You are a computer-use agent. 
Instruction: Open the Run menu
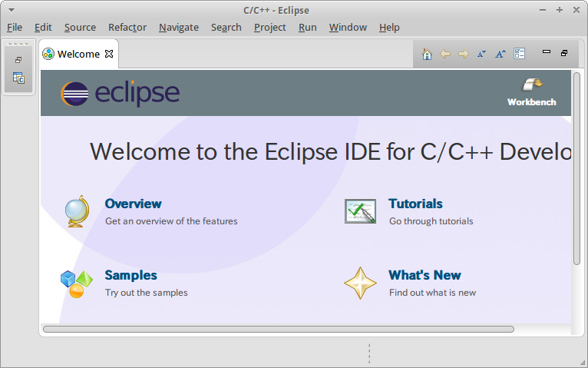pos(308,28)
